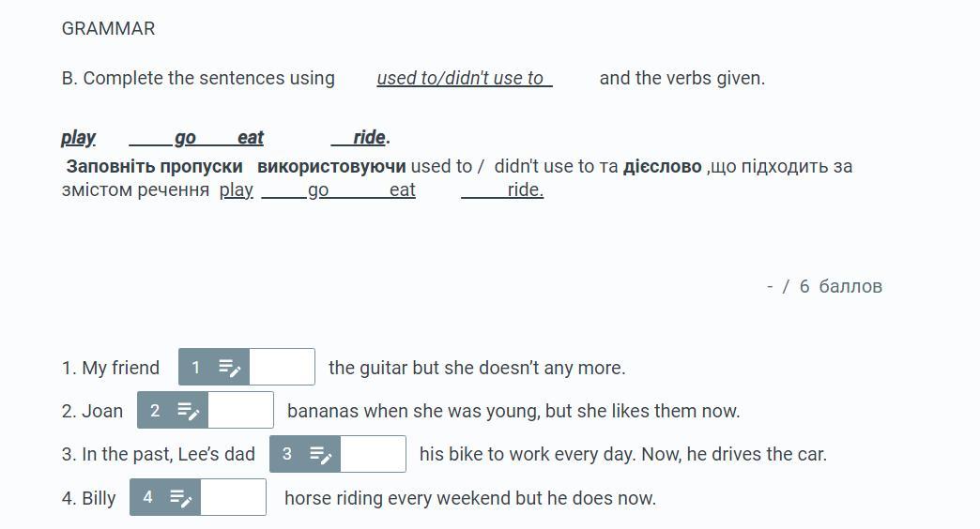
Task: Click the number 2 badge on the second blank
Action: click(x=155, y=410)
